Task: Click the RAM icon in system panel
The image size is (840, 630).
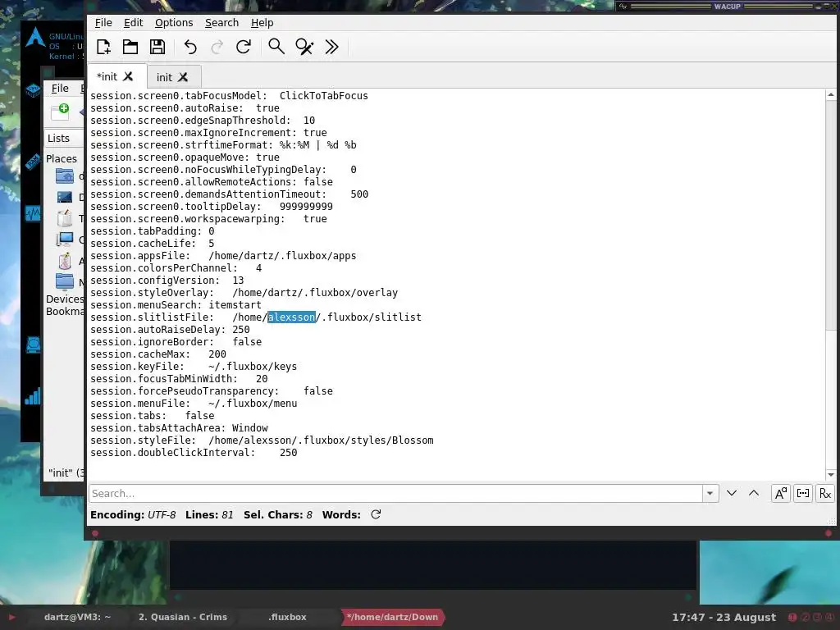Action: (x=33, y=161)
